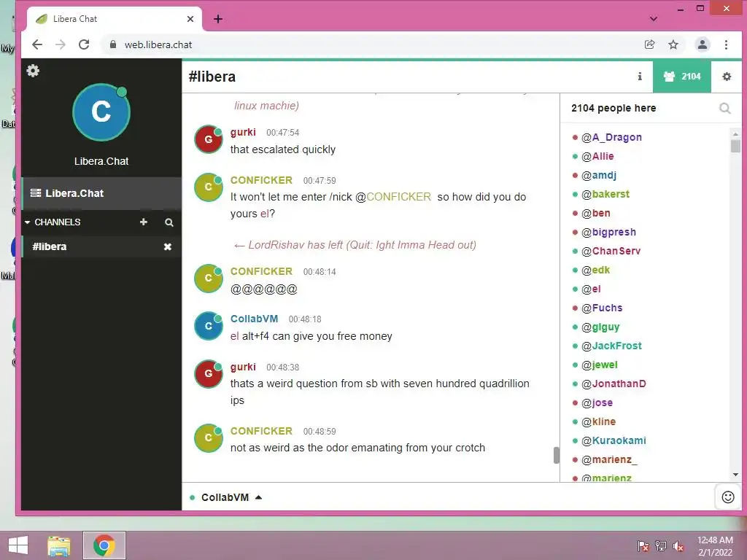Open Windows Start menu

[x=18, y=545]
